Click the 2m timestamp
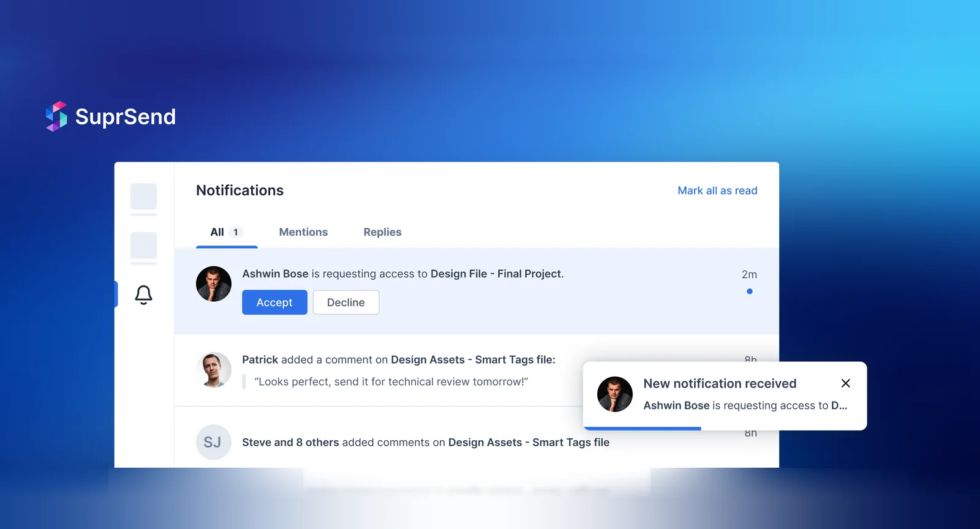The image size is (980, 529). [749, 274]
